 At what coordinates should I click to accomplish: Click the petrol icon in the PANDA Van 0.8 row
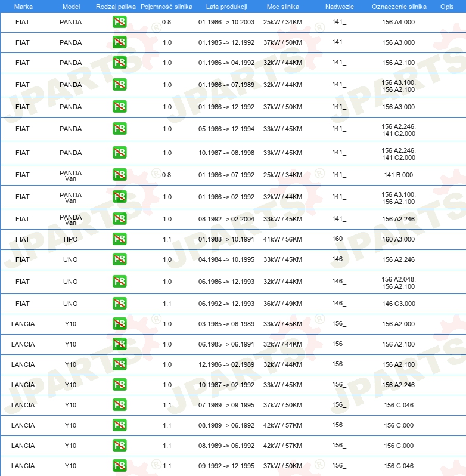point(119,175)
